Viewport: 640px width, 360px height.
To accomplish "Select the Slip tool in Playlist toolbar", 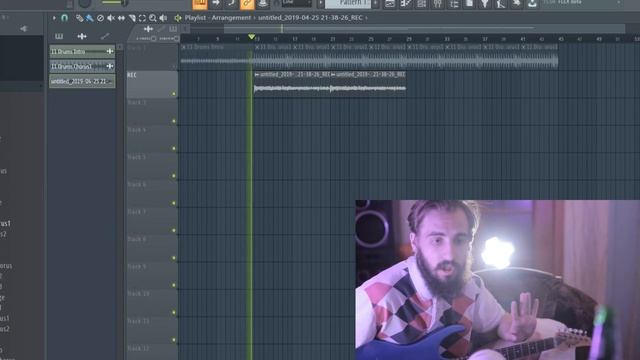I will (121, 18).
